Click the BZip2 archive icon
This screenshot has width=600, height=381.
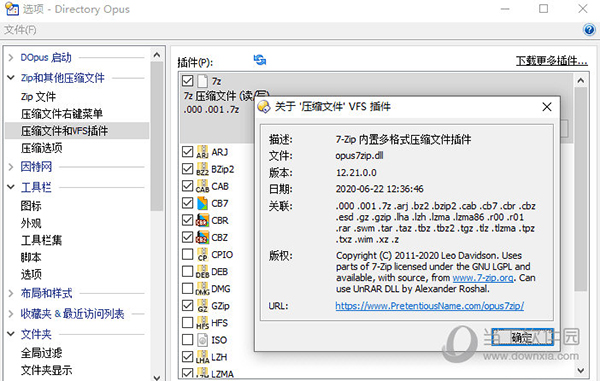[202, 169]
